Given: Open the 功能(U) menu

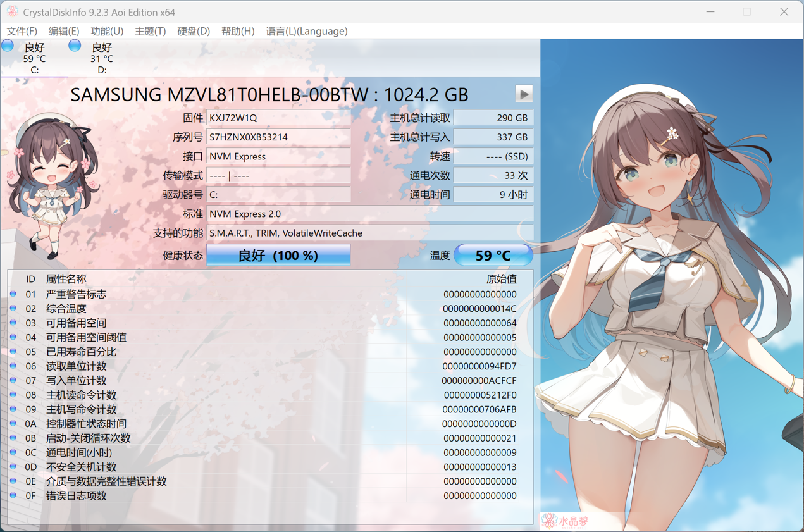Looking at the screenshot, I should click(x=106, y=31).
